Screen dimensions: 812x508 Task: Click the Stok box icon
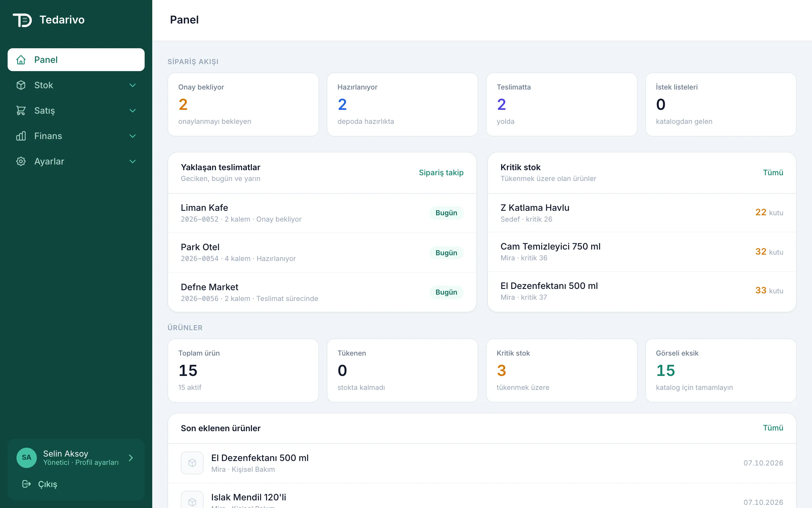coord(21,85)
